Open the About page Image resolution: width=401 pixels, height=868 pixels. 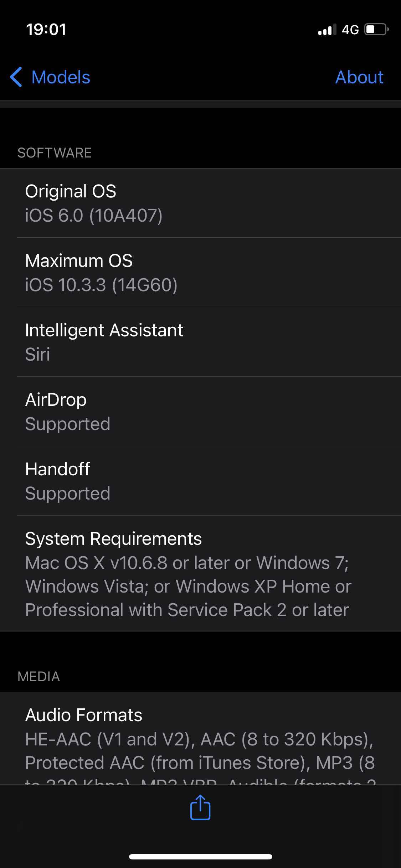(359, 77)
